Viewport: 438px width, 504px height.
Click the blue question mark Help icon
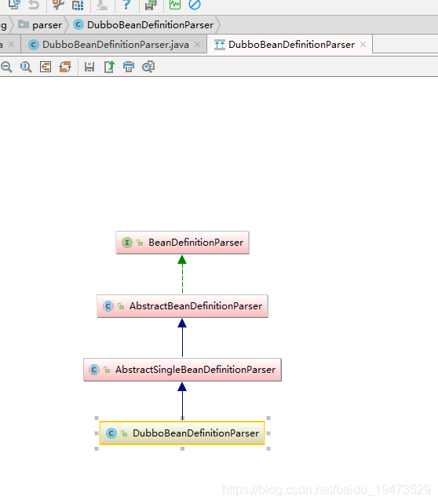pyautogui.click(x=126, y=4)
